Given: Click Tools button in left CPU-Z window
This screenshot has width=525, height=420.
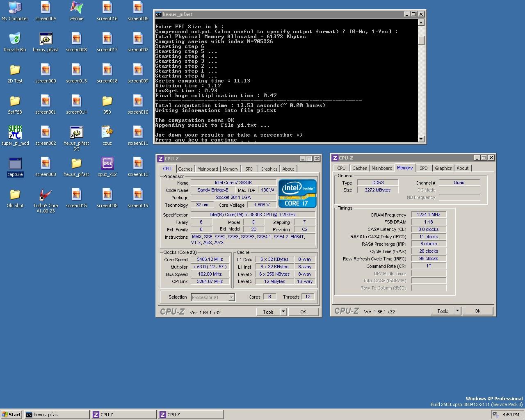Looking at the screenshot, I should tap(268, 312).
